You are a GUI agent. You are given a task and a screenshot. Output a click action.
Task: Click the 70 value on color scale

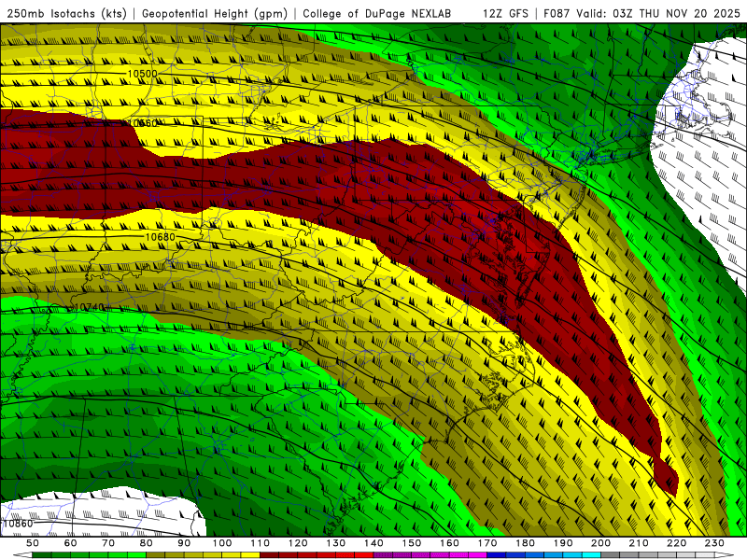108,543
